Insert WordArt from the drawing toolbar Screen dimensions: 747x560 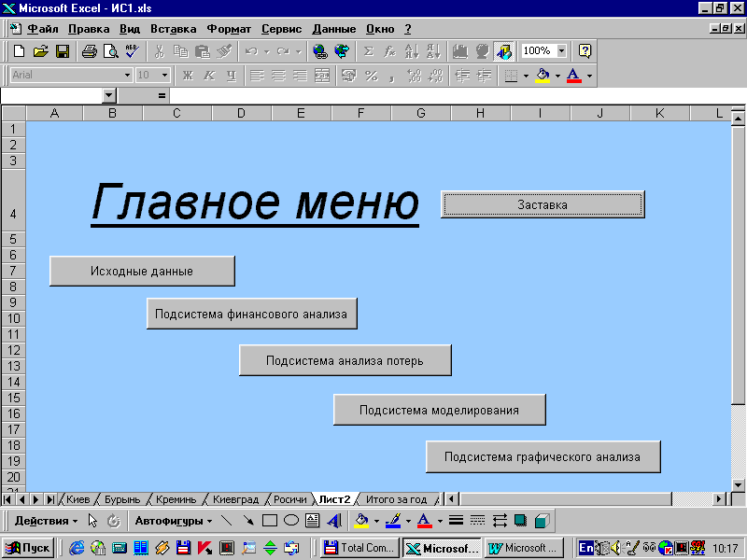coord(333,521)
